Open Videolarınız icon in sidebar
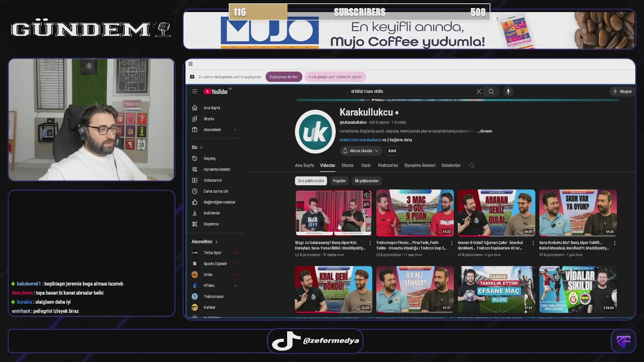This screenshot has width=644, height=362. (x=195, y=180)
